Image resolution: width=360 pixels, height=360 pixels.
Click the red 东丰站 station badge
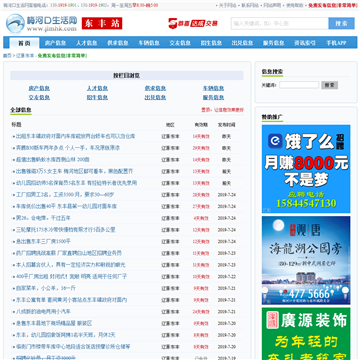pos(102,23)
